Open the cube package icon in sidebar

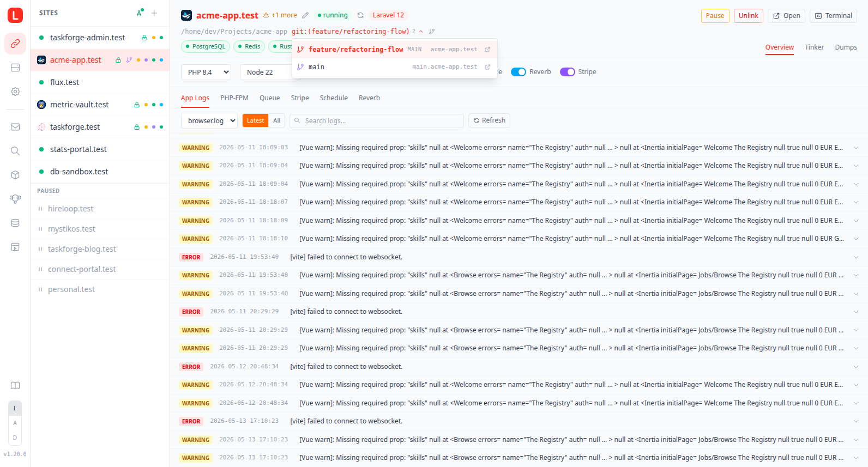[15, 175]
